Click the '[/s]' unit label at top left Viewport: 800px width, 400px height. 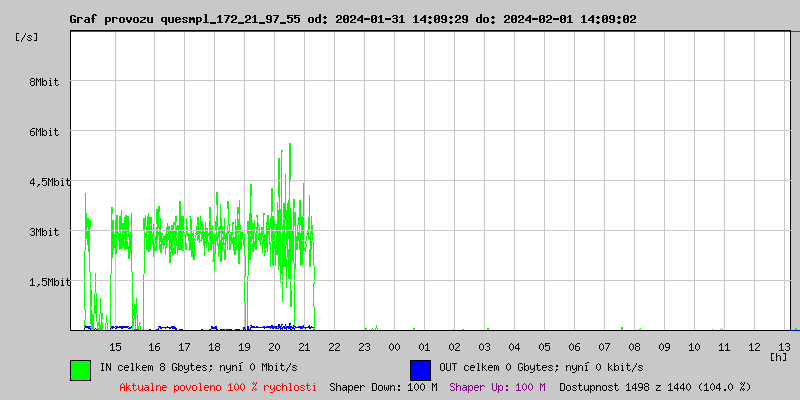tap(27, 37)
